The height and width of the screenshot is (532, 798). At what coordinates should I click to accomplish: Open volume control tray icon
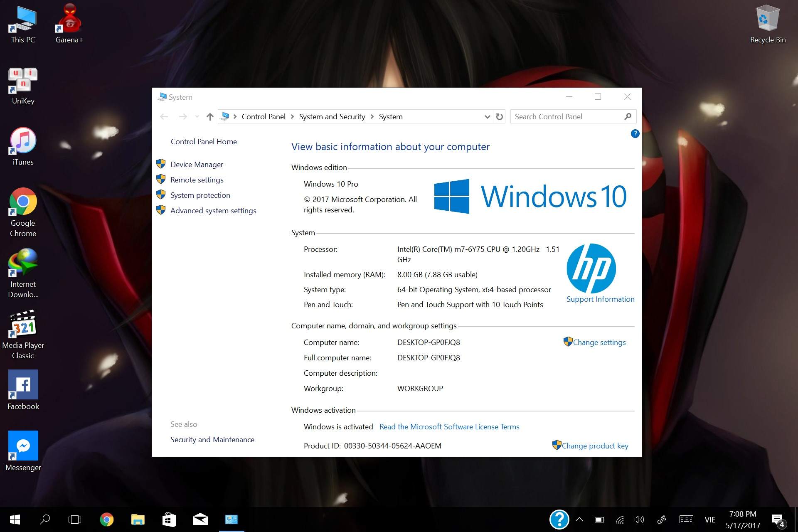[639, 520]
